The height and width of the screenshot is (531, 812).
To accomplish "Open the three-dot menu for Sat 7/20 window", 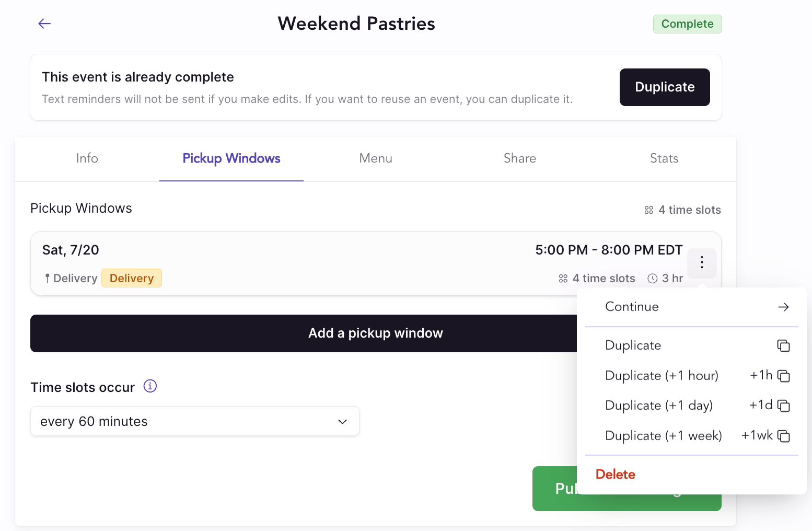I will pos(702,262).
